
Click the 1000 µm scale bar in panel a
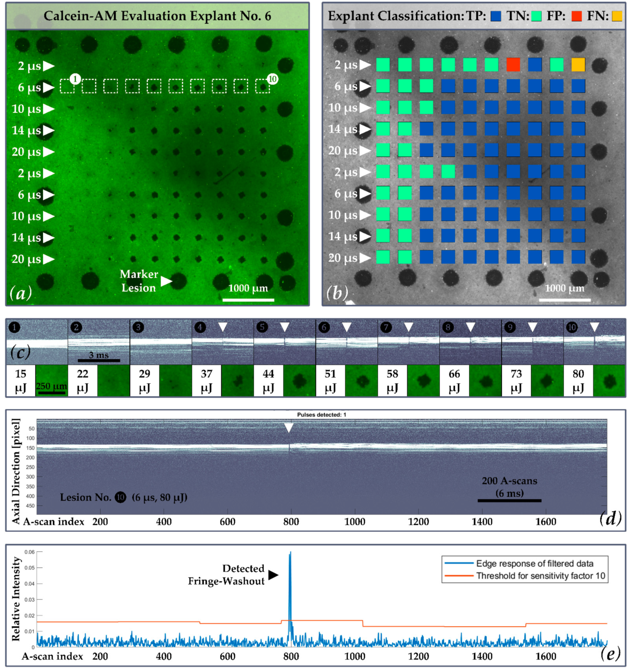click(x=248, y=300)
